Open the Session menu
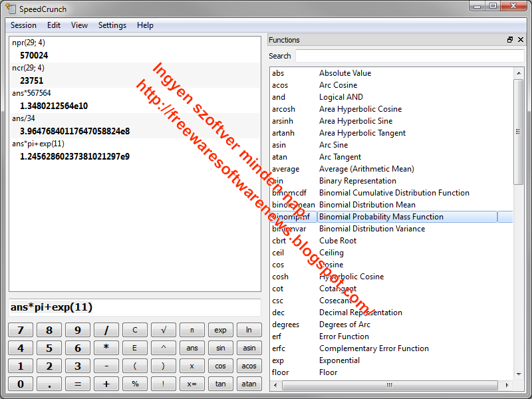Viewport: 532px width, 399px height. pyautogui.click(x=23, y=25)
